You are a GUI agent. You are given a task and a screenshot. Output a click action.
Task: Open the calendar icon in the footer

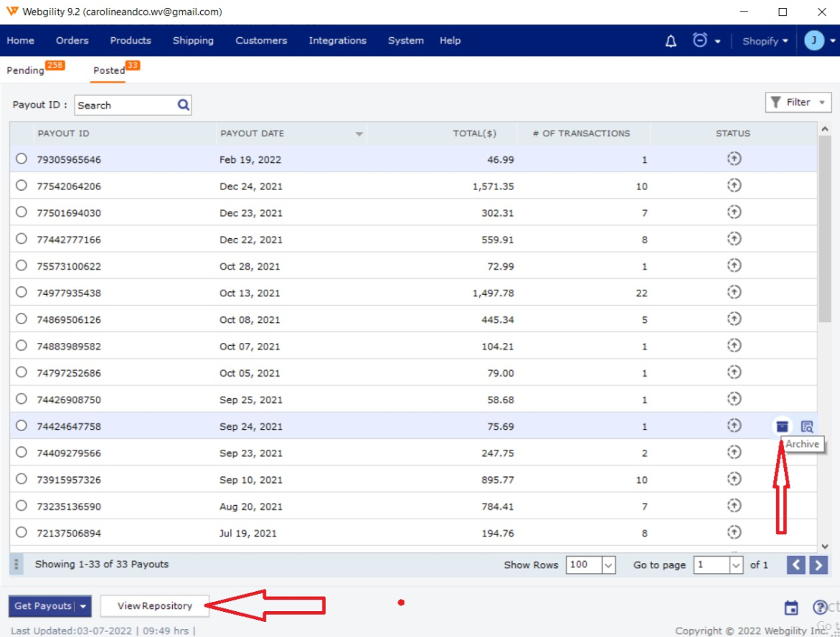point(791,608)
